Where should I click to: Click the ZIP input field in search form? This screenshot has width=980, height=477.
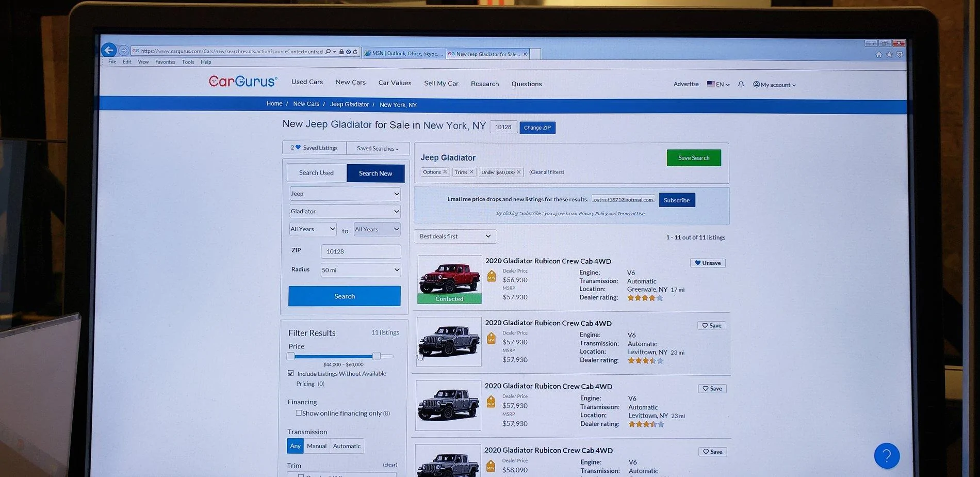[361, 251]
